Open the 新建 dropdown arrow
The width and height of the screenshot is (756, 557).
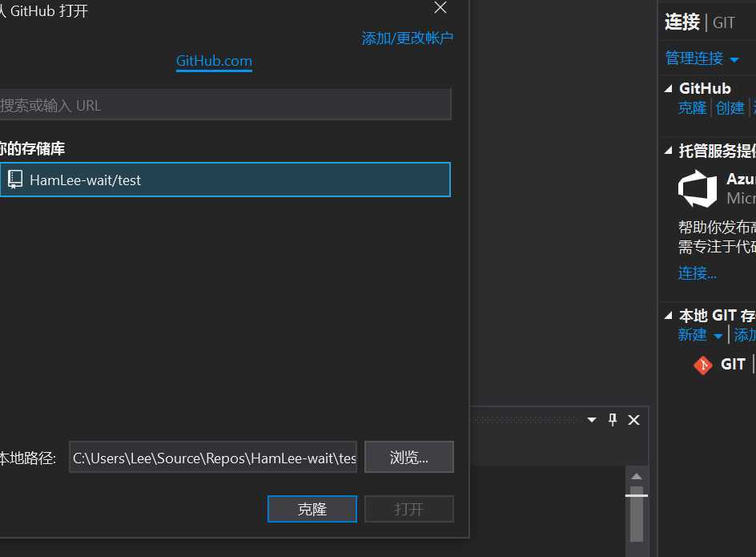tap(718, 337)
